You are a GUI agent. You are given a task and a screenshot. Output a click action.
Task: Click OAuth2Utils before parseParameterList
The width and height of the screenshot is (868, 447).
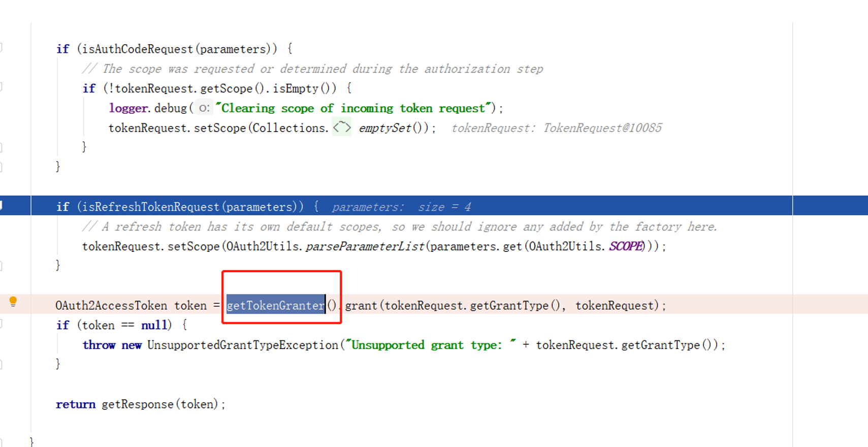coord(263,246)
